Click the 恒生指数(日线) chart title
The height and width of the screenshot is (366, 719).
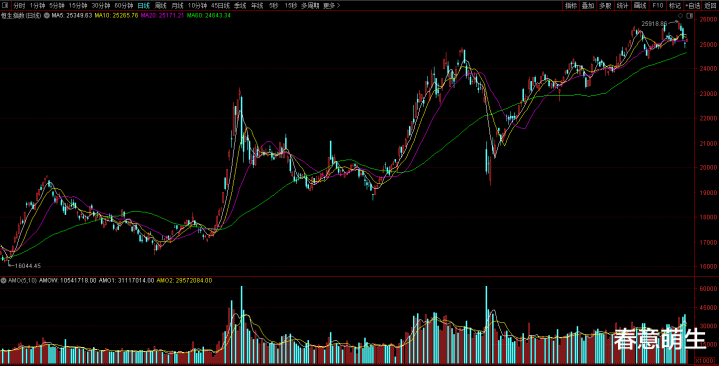tap(21, 16)
